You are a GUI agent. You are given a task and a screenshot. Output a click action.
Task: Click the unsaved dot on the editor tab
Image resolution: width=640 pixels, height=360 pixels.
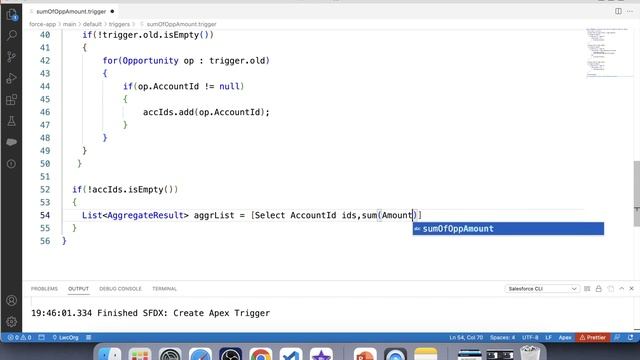click(x=112, y=11)
